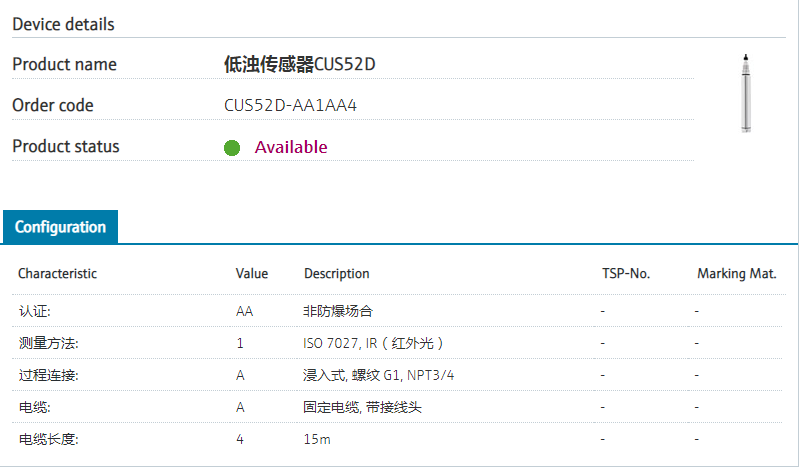Screen dimensions: 800x467
Task: Click the CUS52D sensor product thumbnail image
Action: coord(746,92)
